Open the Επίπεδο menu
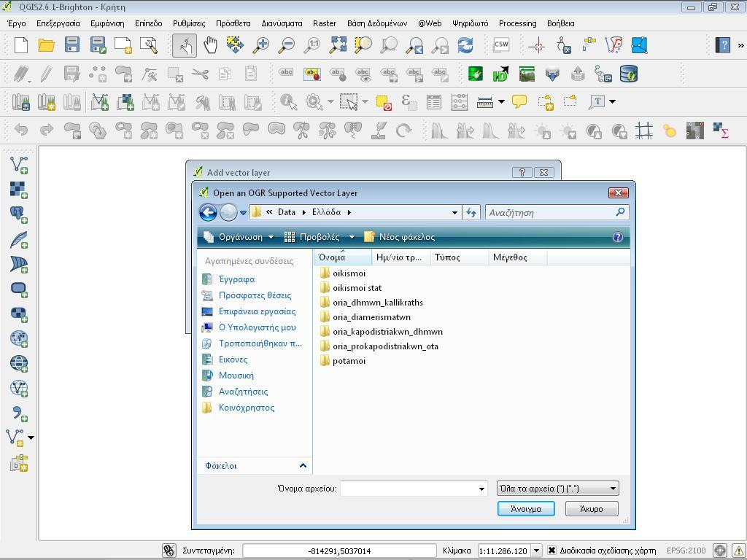This screenshot has width=747, height=560. [x=149, y=23]
